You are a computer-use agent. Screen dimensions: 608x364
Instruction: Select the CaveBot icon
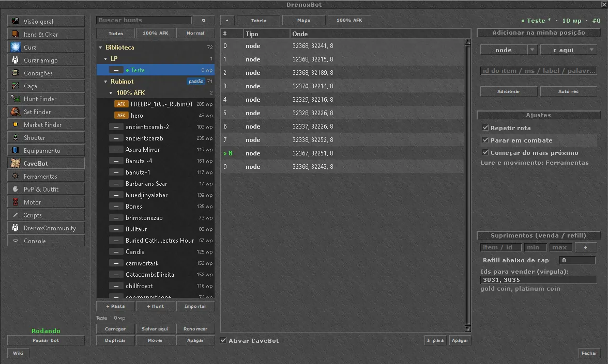pyautogui.click(x=15, y=163)
